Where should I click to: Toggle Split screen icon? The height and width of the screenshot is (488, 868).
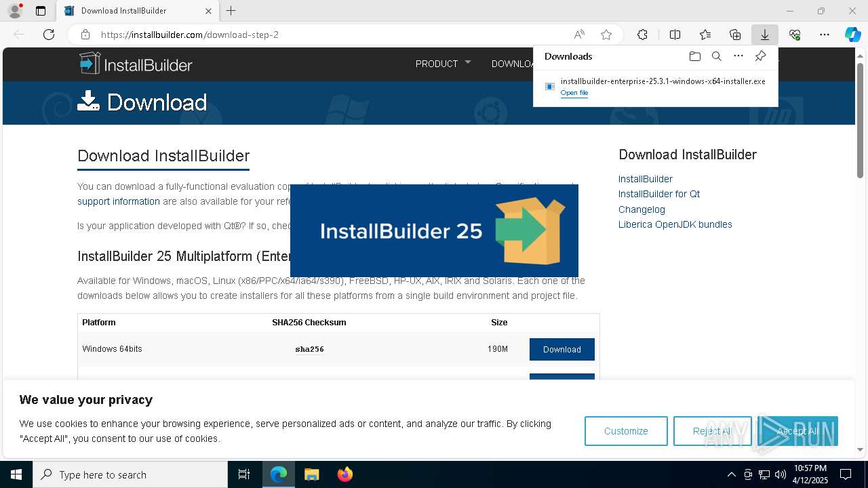675,35
